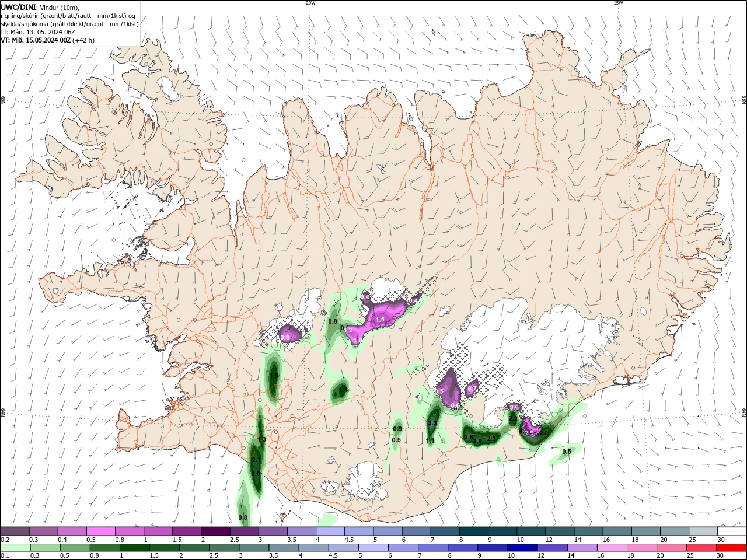
Task: Pick the dusky purple 0.2–0.3 snow legend swatch
Action: coord(15,531)
